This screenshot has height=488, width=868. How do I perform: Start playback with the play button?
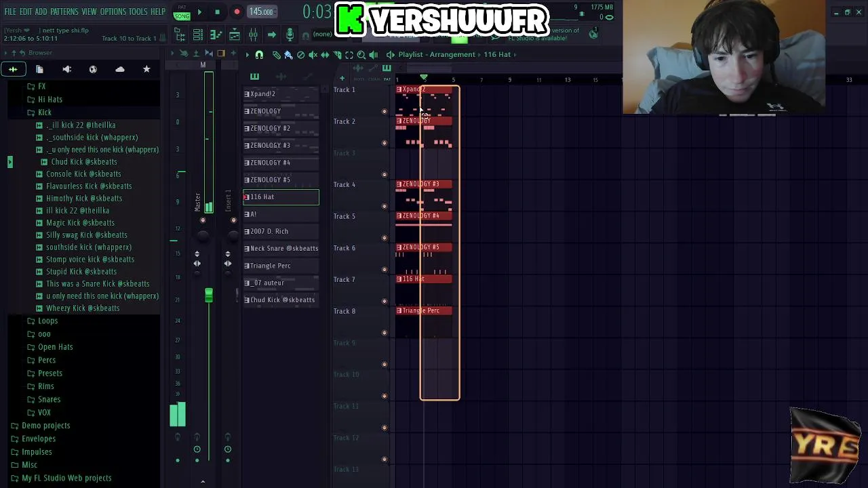[199, 12]
